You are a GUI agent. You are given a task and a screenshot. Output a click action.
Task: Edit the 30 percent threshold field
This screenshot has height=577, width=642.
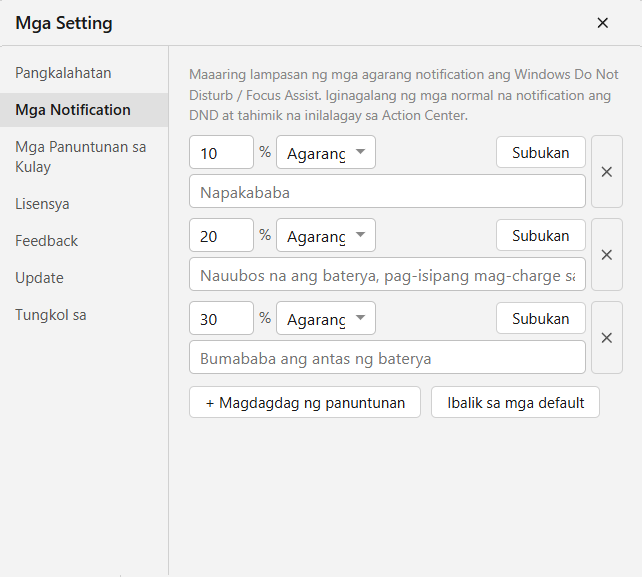tap(222, 318)
